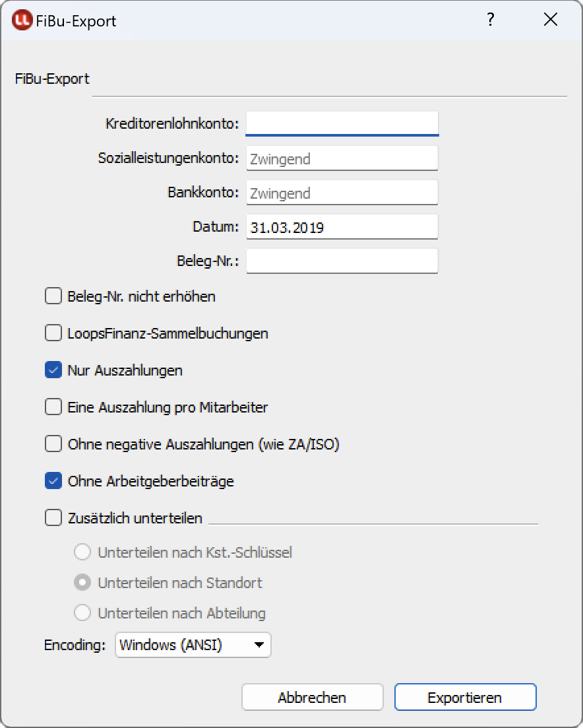Choose the Unterteilen nach Standort radio button
The image size is (583, 728).
click(x=82, y=582)
